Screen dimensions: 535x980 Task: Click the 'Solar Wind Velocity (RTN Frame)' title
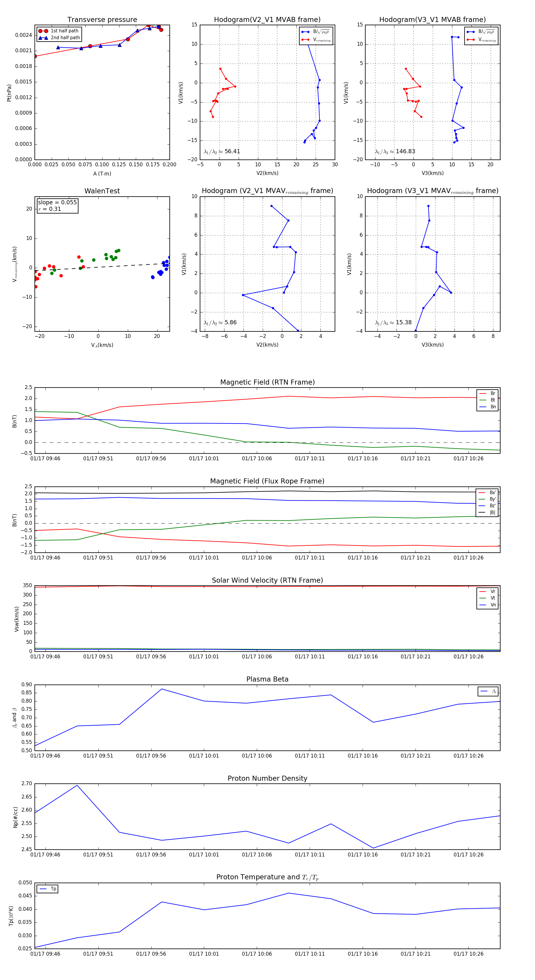pos(267,580)
